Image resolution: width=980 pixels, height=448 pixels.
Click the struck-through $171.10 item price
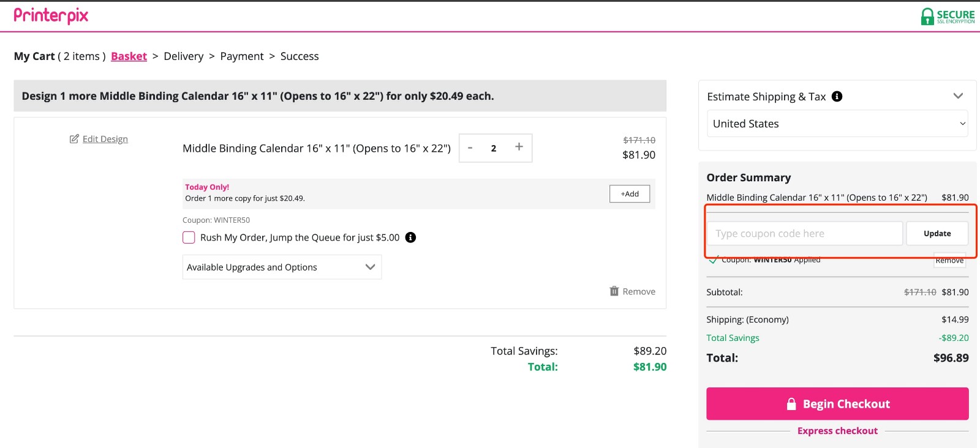pos(639,140)
